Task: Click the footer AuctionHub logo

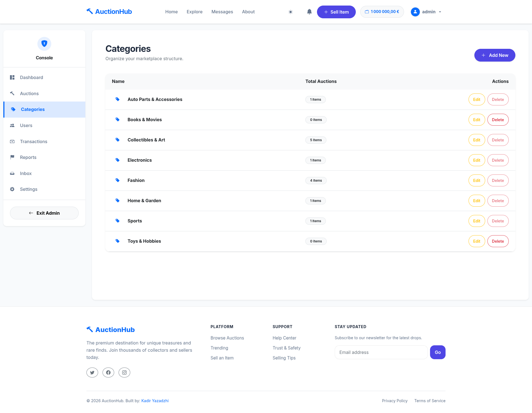Action: (111, 330)
